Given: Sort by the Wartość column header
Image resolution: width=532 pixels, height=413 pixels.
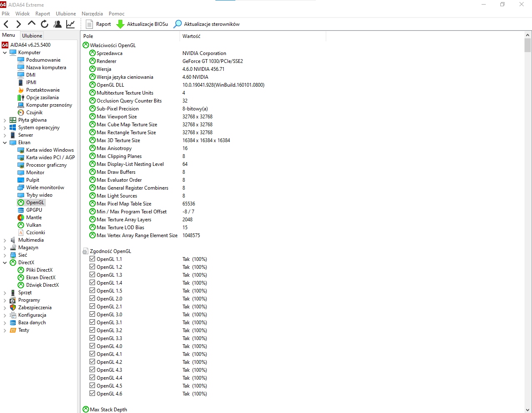Looking at the screenshot, I should [253, 36].
